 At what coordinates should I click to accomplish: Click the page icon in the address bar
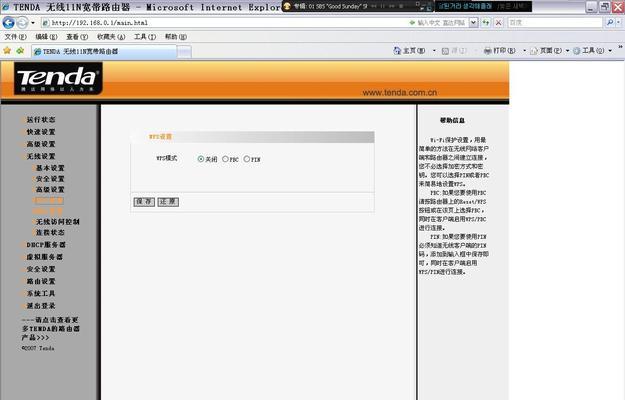(45, 23)
